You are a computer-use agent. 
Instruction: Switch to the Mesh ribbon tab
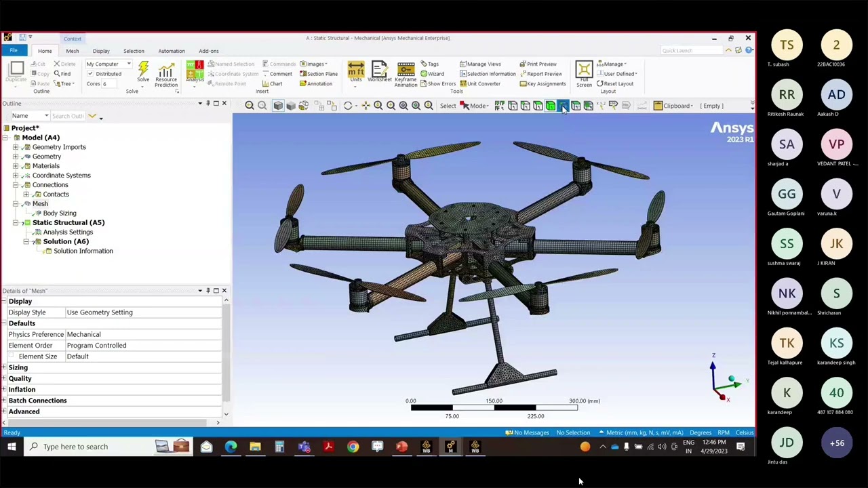[72, 51]
